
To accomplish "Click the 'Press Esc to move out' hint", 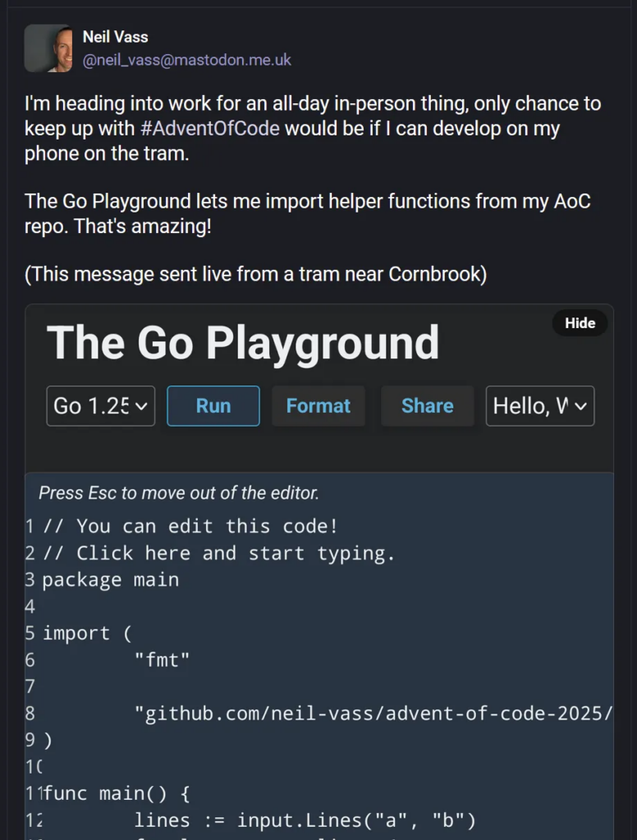I will click(179, 493).
